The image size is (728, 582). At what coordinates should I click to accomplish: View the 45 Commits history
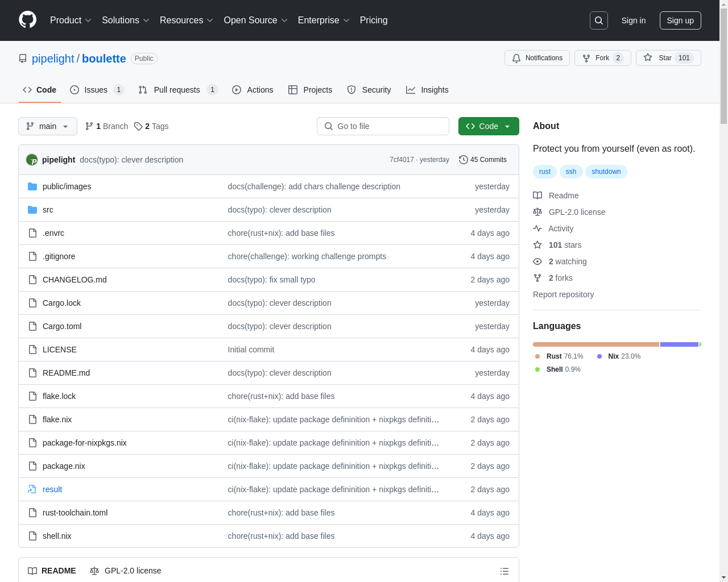coord(483,160)
